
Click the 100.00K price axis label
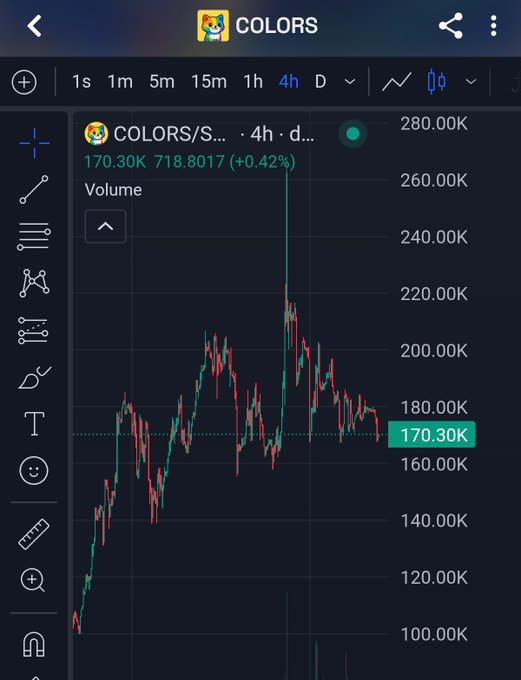click(x=434, y=634)
